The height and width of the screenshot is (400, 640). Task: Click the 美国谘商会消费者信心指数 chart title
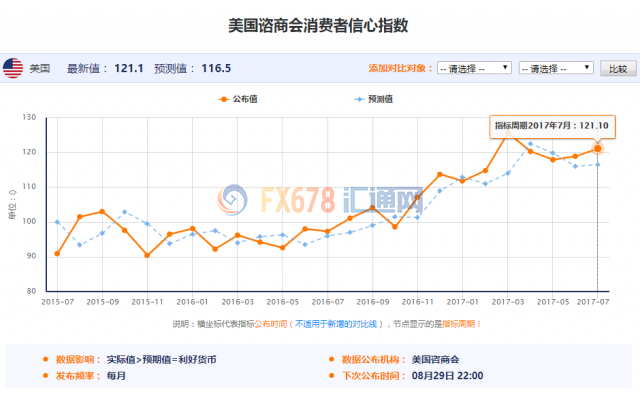(320, 25)
